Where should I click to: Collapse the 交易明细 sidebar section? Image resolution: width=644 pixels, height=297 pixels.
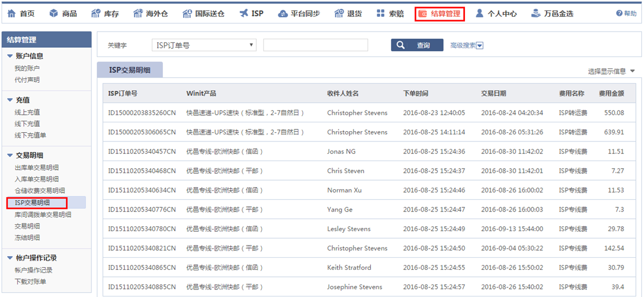click(10, 156)
